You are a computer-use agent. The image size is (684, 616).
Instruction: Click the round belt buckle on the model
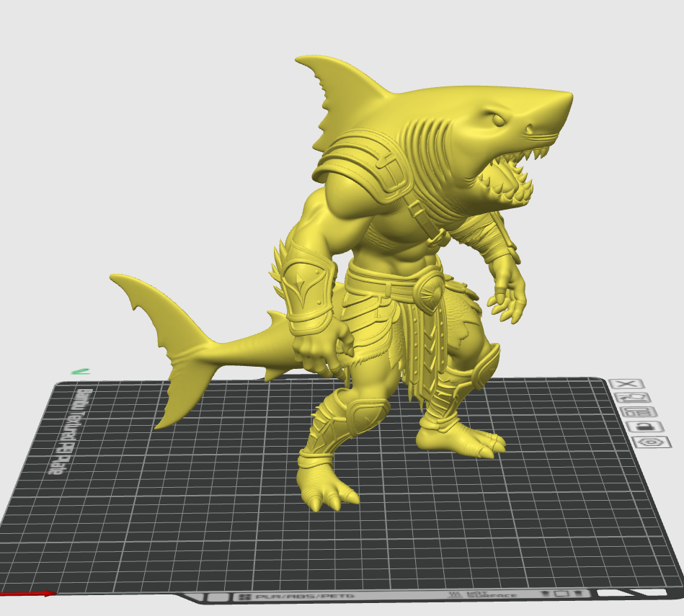pos(430,290)
